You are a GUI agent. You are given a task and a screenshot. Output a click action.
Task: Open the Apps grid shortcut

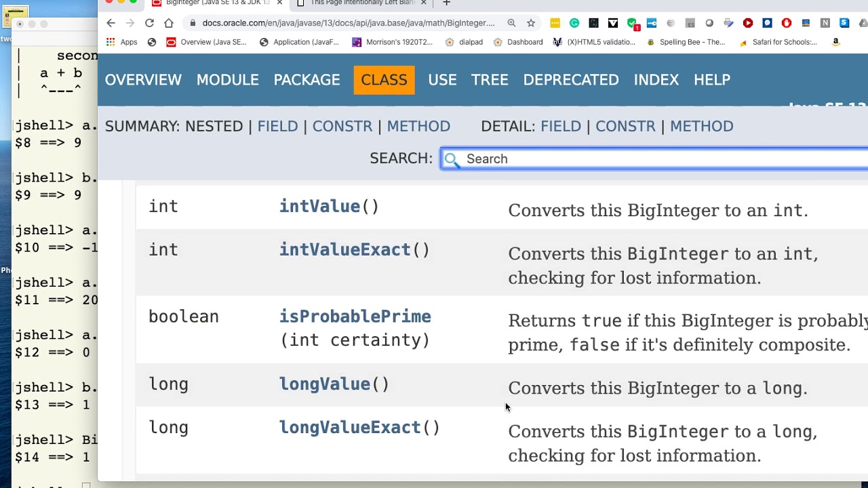click(122, 42)
